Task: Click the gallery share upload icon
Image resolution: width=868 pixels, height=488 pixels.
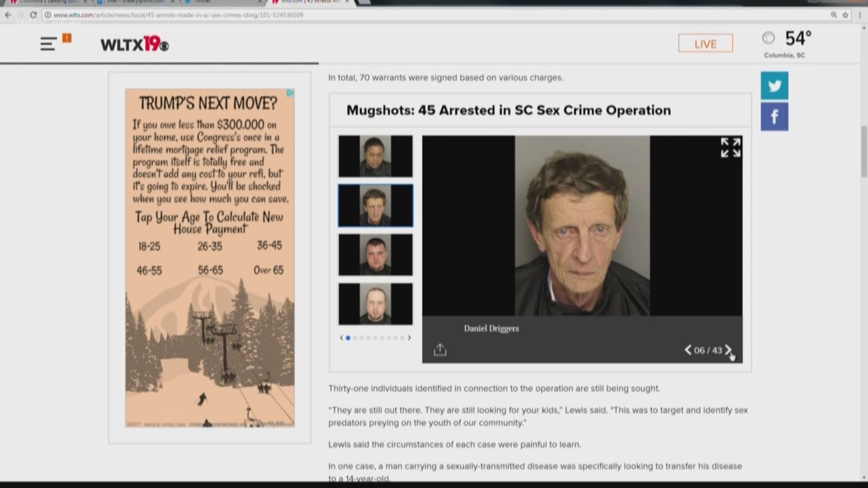Action: (440, 350)
